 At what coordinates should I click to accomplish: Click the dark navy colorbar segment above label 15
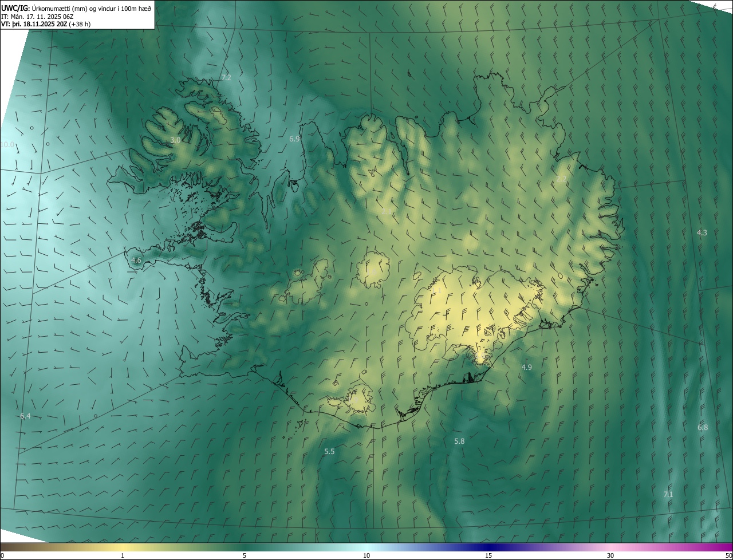(488, 547)
